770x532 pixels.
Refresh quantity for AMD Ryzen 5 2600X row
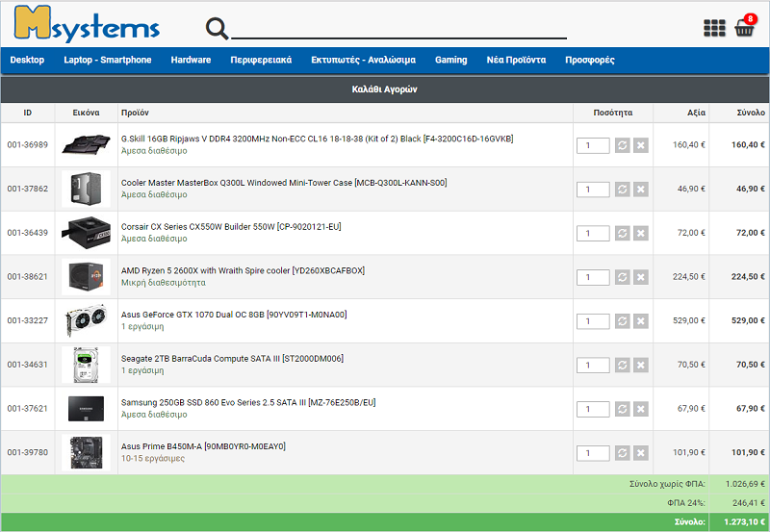click(622, 277)
